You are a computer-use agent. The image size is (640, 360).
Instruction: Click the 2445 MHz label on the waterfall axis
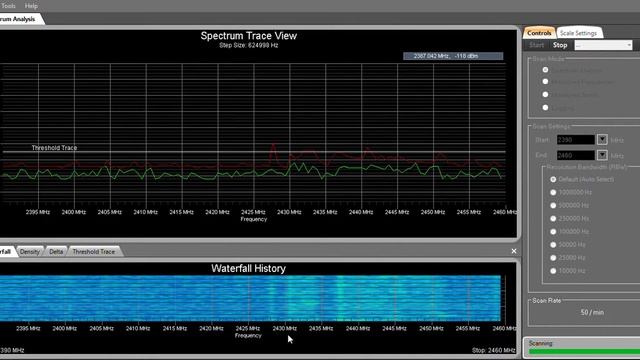pos(394,328)
